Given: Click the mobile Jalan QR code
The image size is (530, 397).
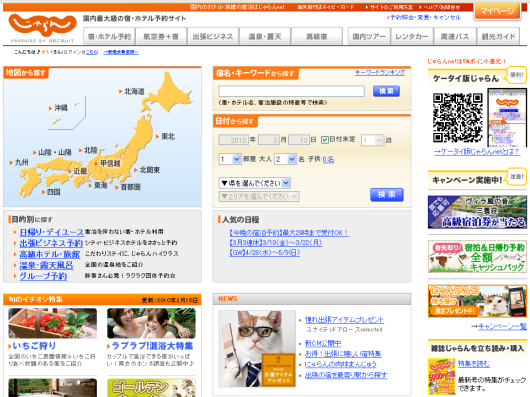Looking at the screenshot, I should pyautogui.click(x=458, y=118).
